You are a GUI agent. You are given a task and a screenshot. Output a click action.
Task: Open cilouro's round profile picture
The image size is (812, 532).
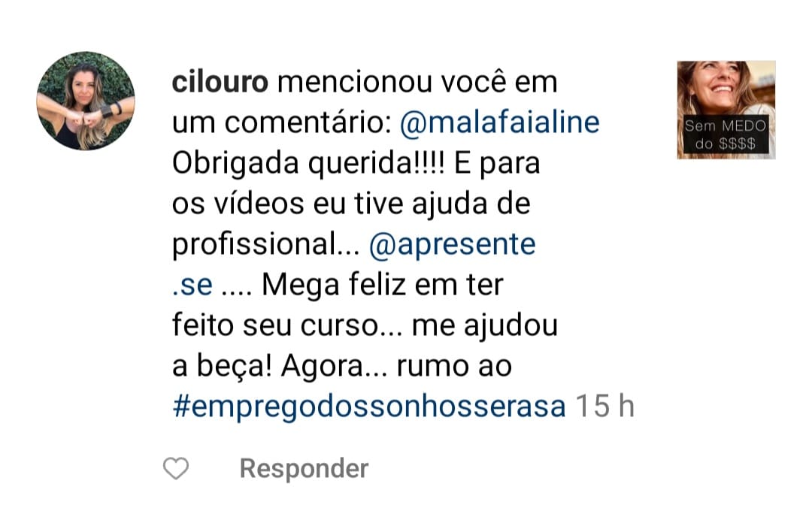point(86,101)
